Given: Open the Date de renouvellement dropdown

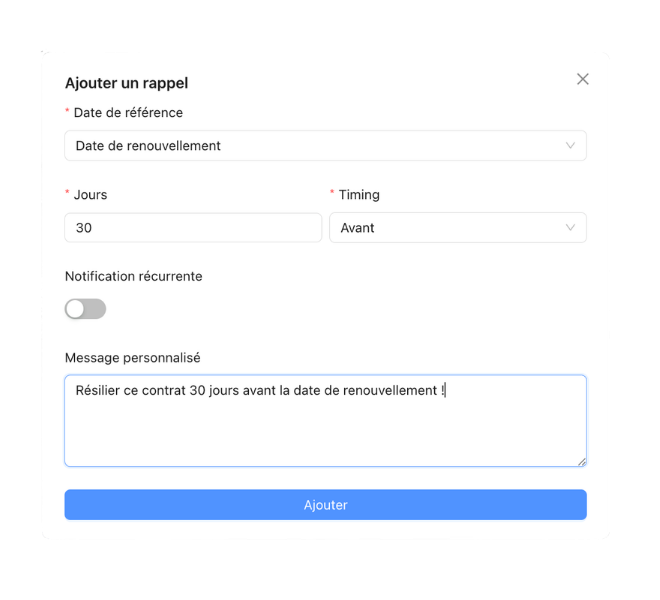Looking at the screenshot, I should (325, 146).
